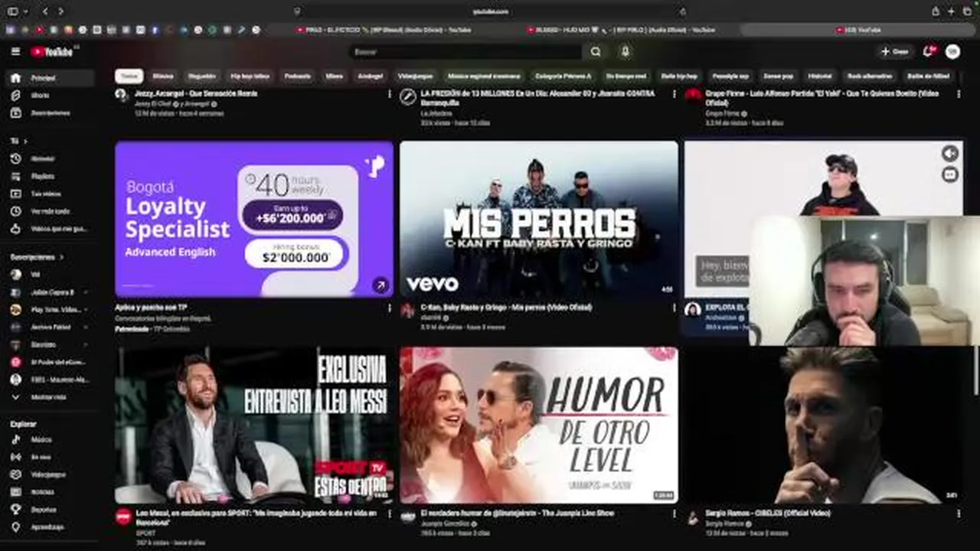Open a new browser tab
This screenshot has width=980, height=551.
(x=952, y=11)
